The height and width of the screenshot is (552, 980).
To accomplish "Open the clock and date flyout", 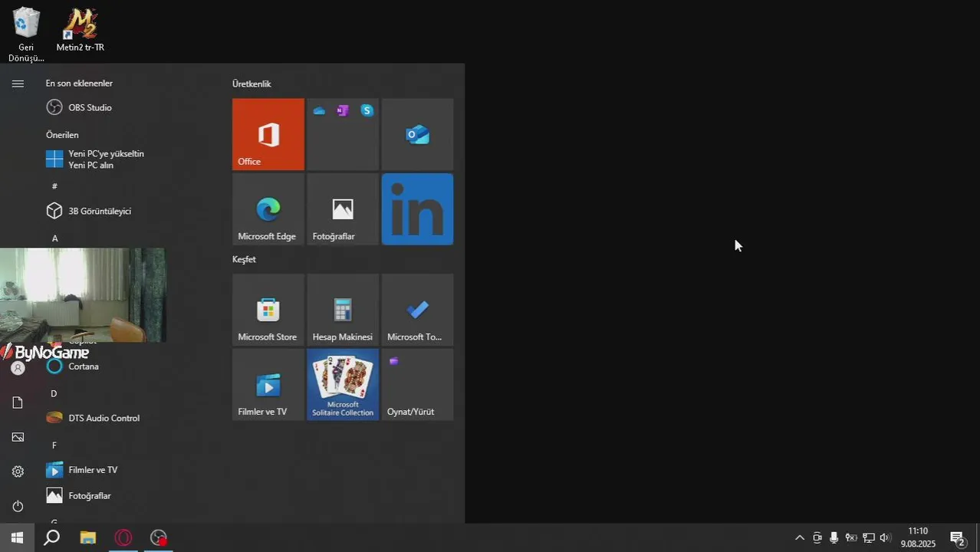I will pos(918,537).
